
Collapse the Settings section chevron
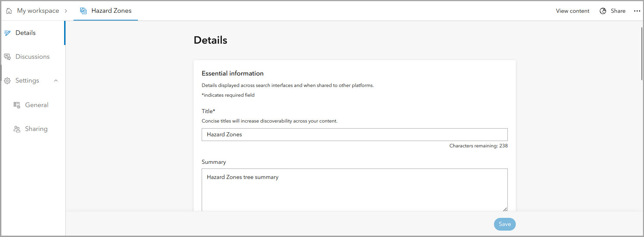click(x=56, y=81)
